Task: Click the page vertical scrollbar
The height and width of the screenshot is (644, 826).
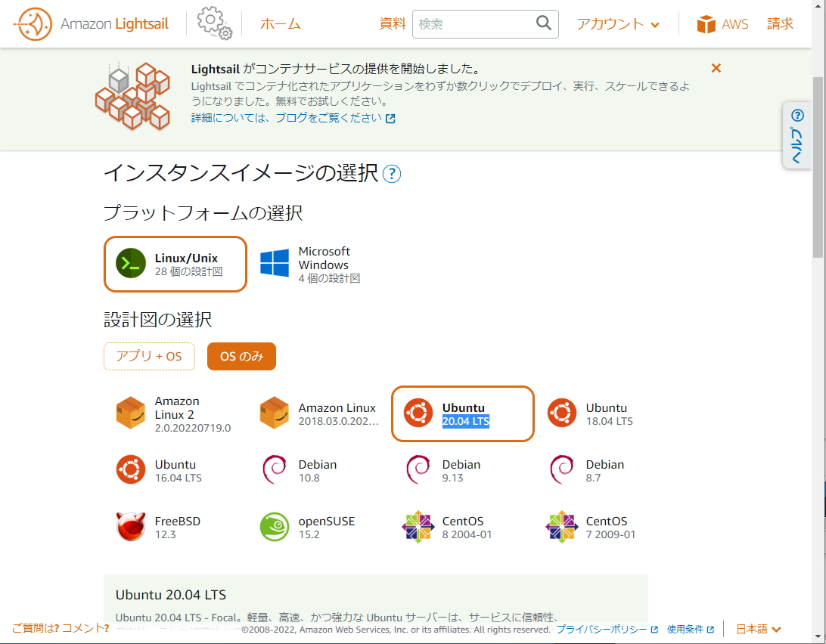Action: point(818,167)
